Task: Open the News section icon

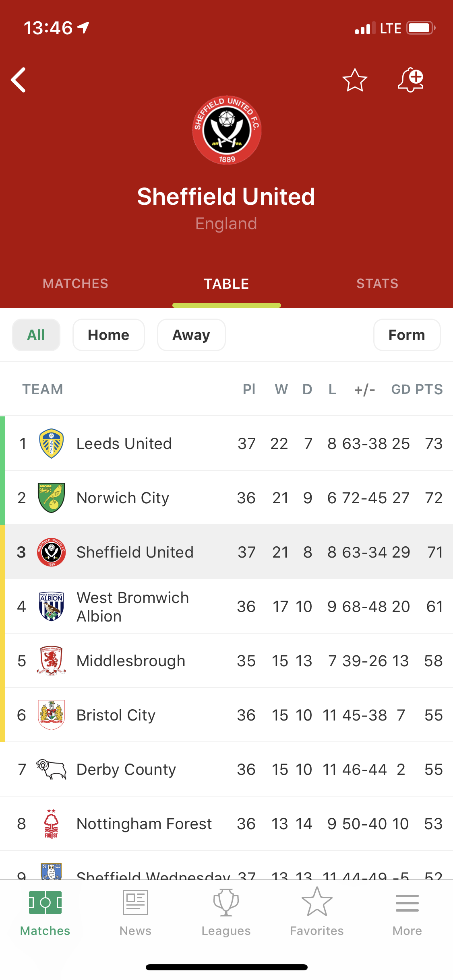Action: 135,903
